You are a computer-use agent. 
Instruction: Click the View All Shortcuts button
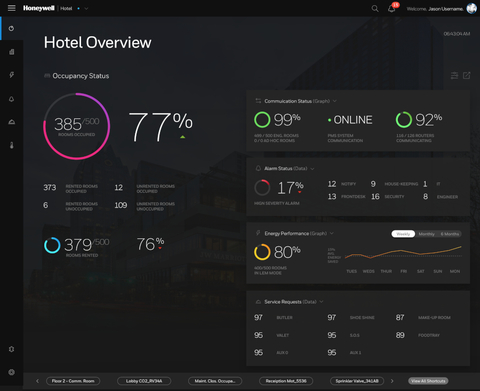coord(428,381)
